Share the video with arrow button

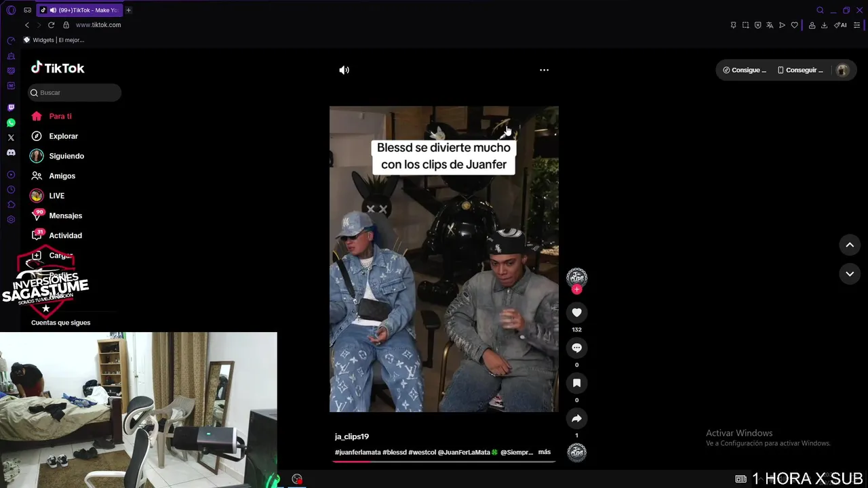click(x=576, y=418)
